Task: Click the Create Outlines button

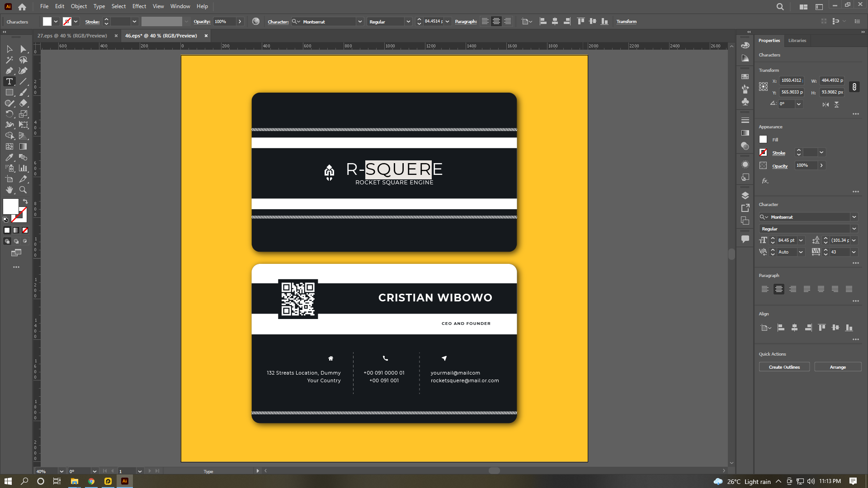Action: pos(783,367)
